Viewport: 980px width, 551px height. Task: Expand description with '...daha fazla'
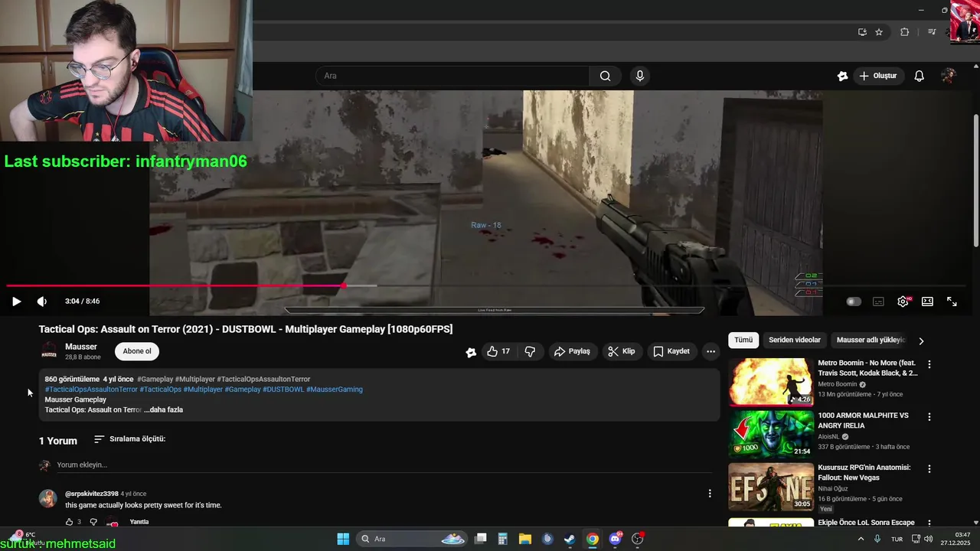pyautogui.click(x=164, y=409)
